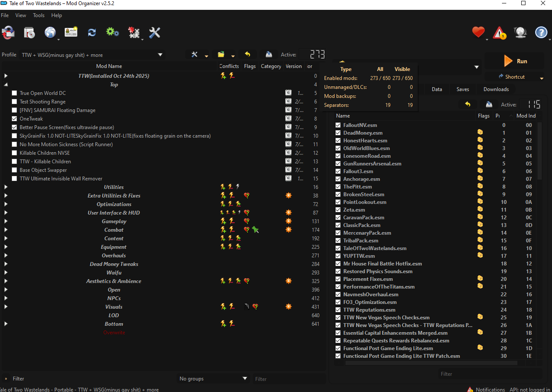The image size is (552, 392).
Task: Expand the Aesthetics & Ambience separator
Action: 6,281
